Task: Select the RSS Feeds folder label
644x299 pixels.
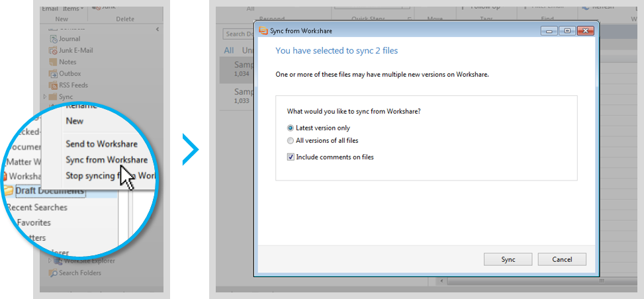Action: pyautogui.click(x=73, y=85)
